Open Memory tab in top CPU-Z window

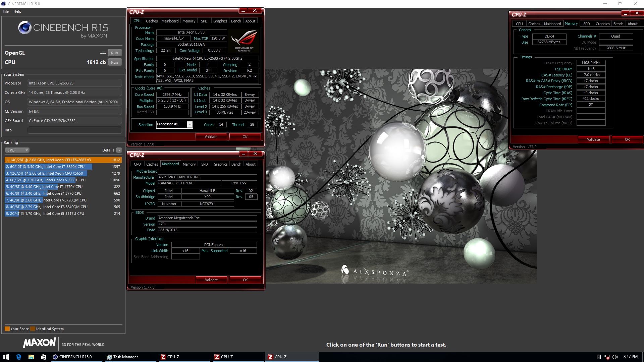189,21
